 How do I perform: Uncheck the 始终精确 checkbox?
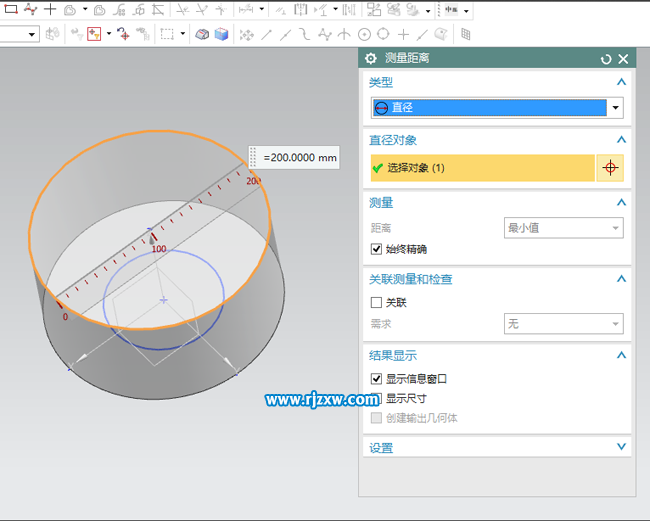[x=377, y=249]
